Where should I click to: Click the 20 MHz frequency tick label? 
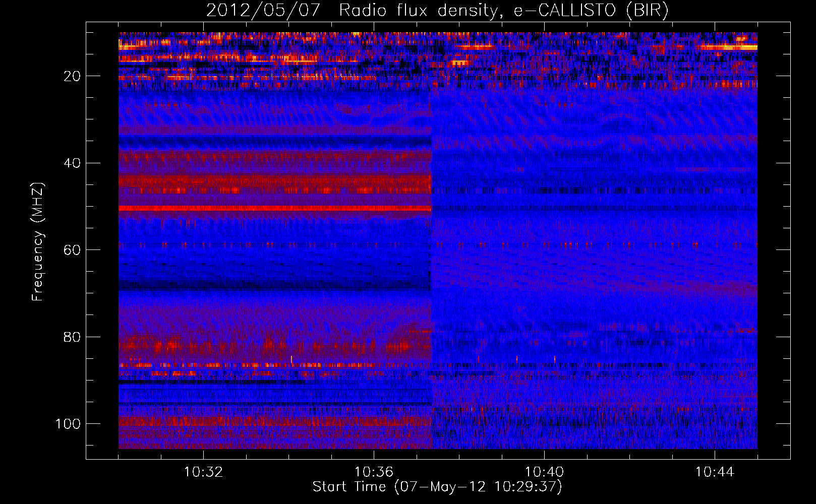pos(72,76)
